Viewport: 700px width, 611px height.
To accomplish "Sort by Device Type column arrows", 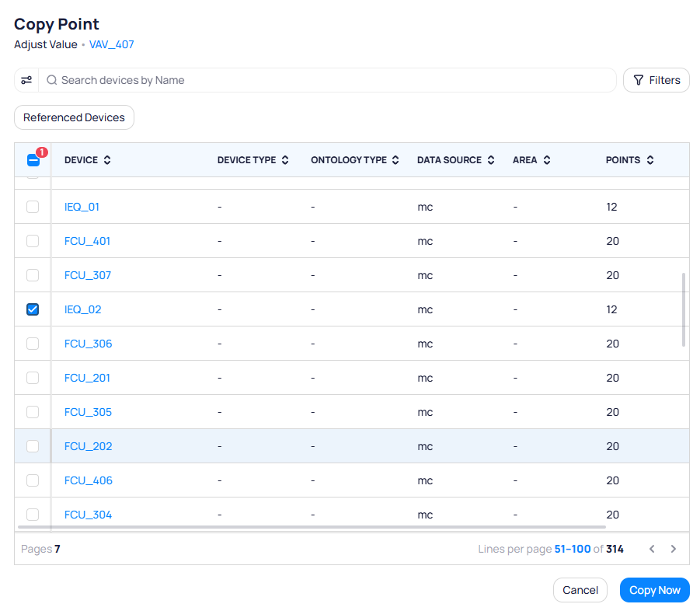I will coord(285,160).
